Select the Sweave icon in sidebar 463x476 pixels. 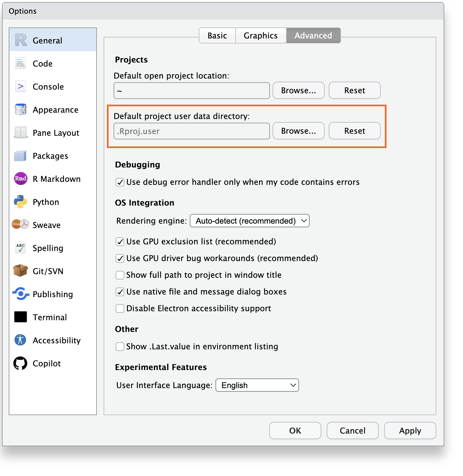point(20,225)
